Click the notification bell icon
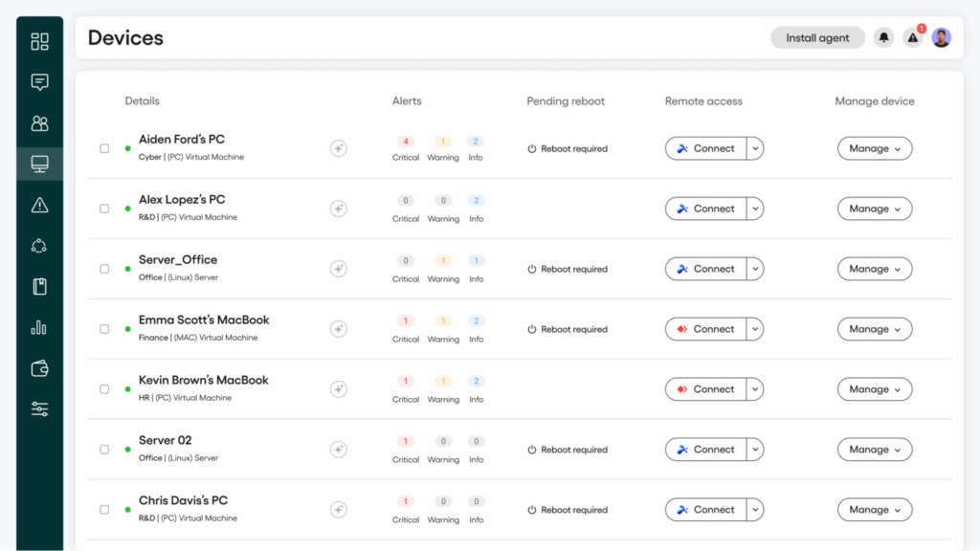This screenshot has width=980, height=551. coord(883,37)
